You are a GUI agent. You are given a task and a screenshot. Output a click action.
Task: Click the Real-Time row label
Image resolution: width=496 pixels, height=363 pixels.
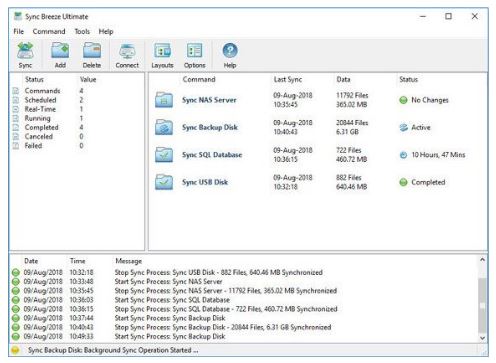click(x=40, y=109)
